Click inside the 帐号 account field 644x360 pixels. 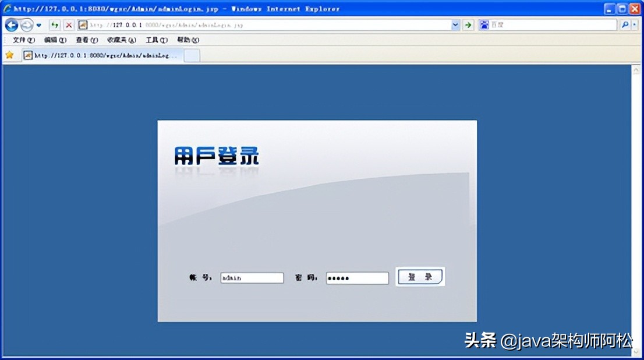coord(252,278)
